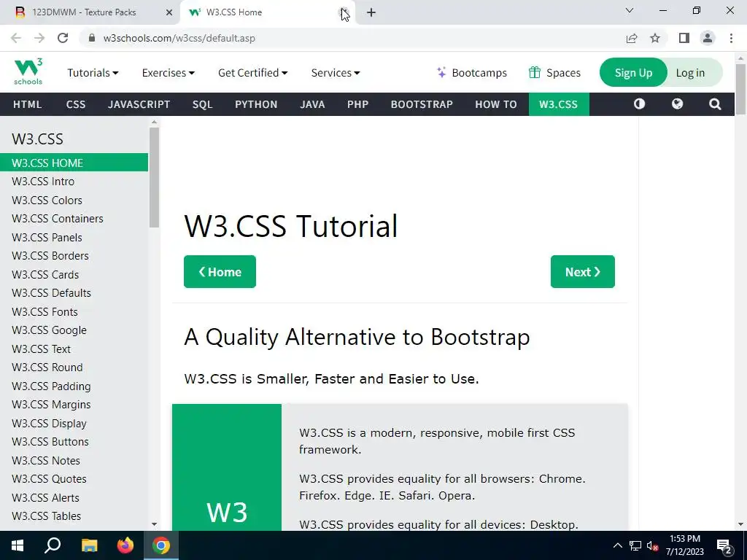
Task: Open Windows taskbar search
Action: click(x=53, y=545)
